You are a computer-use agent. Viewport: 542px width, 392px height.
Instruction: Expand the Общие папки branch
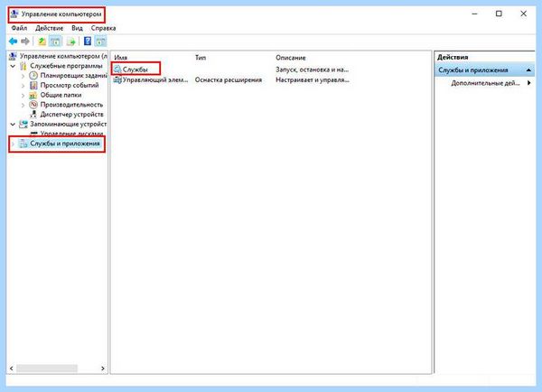point(23,95)
